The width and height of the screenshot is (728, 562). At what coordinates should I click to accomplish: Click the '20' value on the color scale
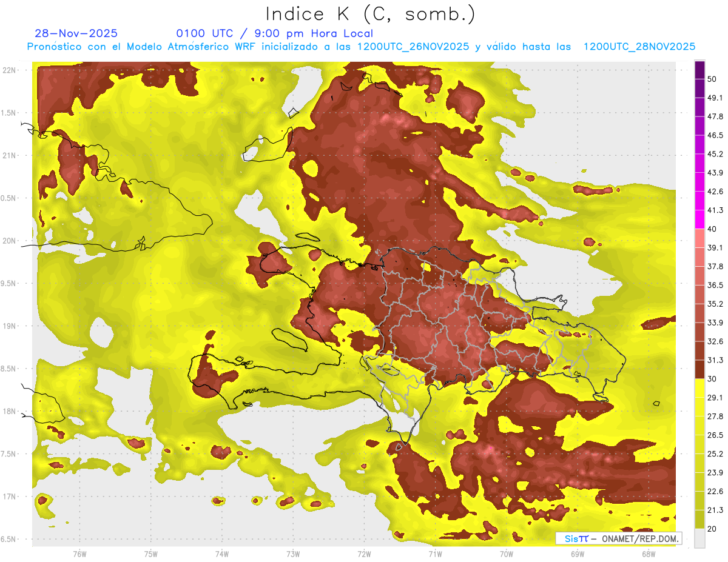click(712, 528)
